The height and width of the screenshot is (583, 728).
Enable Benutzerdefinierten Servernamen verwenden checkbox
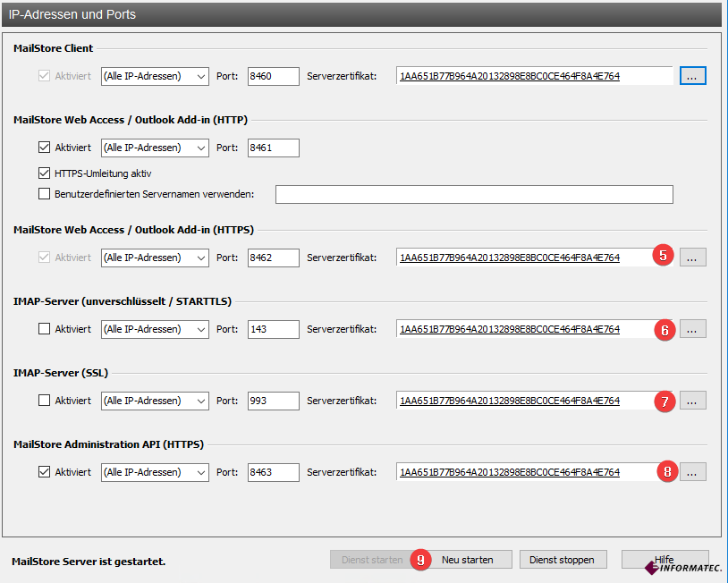44,193
